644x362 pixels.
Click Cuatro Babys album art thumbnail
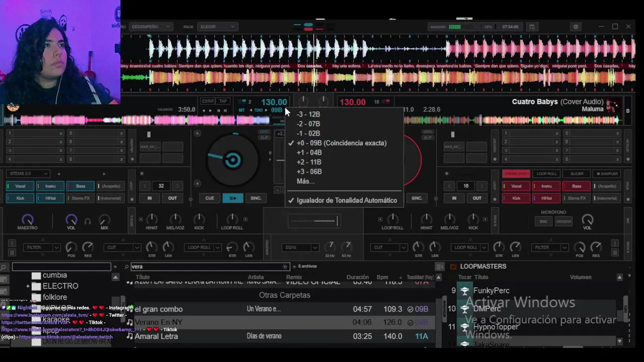[613, 105]
